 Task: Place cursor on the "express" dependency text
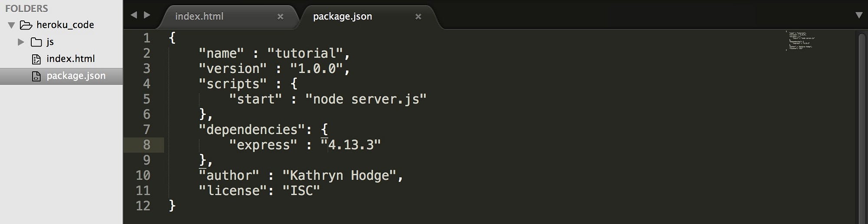[263, 145]
